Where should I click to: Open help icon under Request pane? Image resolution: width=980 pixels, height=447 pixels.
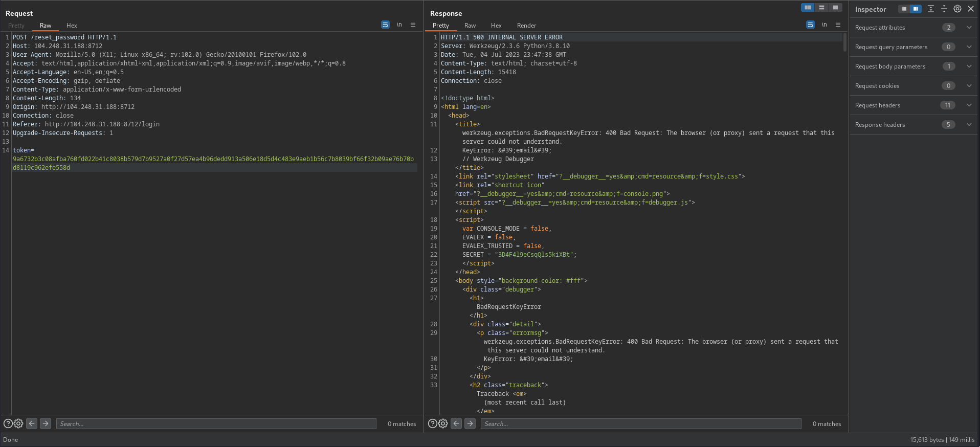pyautogui.click(x=8, y=423)
